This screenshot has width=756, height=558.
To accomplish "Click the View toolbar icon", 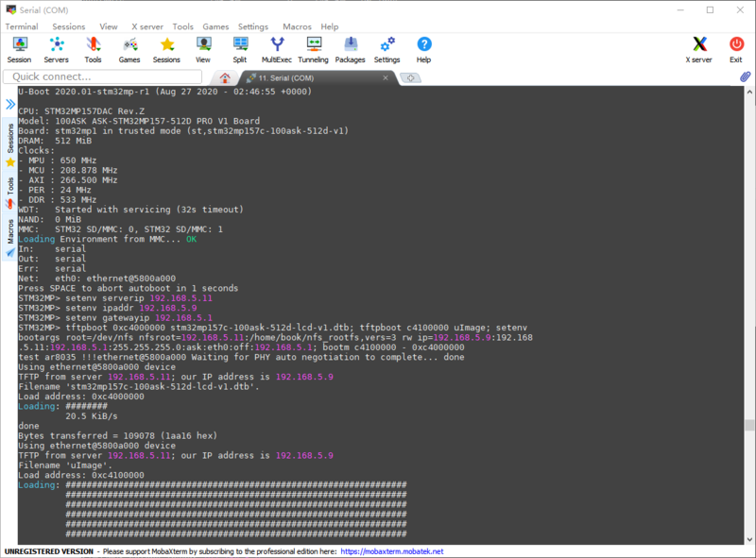I will click(203, 50).
